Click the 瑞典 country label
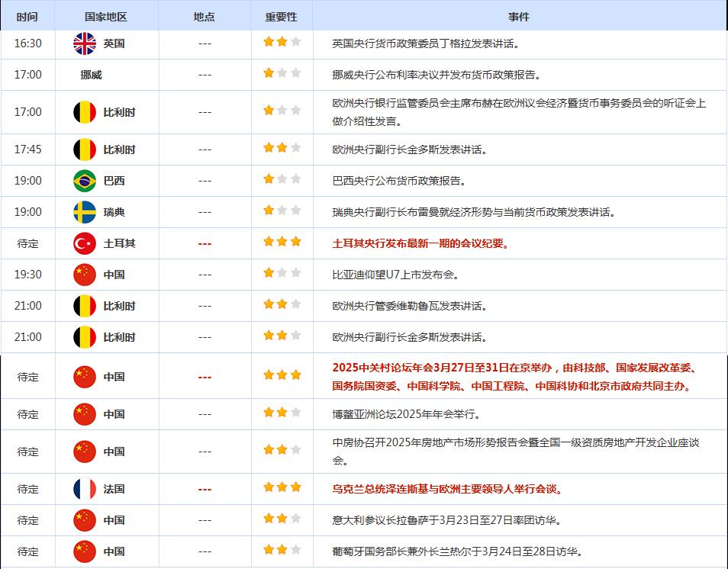 114,212
